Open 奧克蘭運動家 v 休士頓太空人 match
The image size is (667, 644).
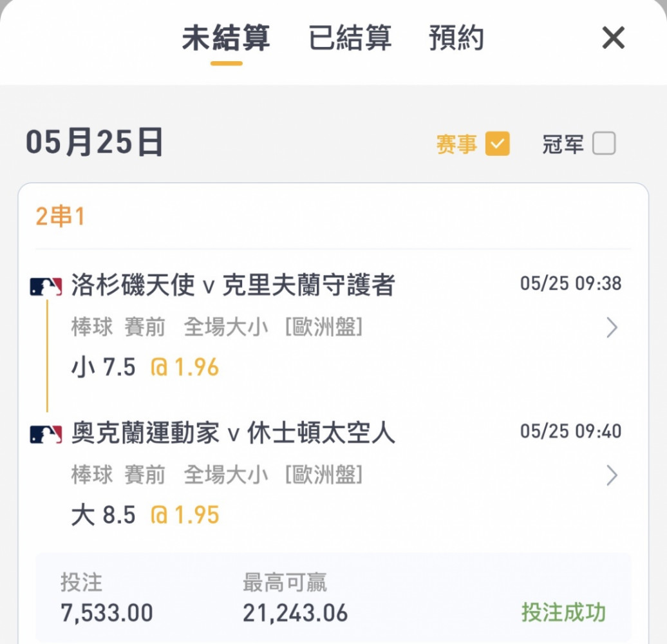pyautogui.click(x=233, y=433)
